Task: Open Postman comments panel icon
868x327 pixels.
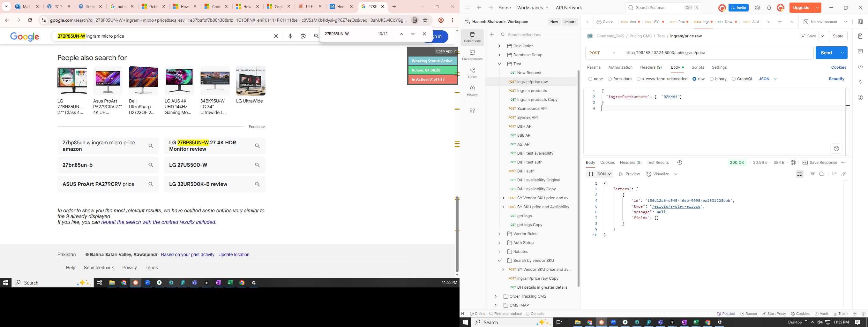Action: point(860,51)
